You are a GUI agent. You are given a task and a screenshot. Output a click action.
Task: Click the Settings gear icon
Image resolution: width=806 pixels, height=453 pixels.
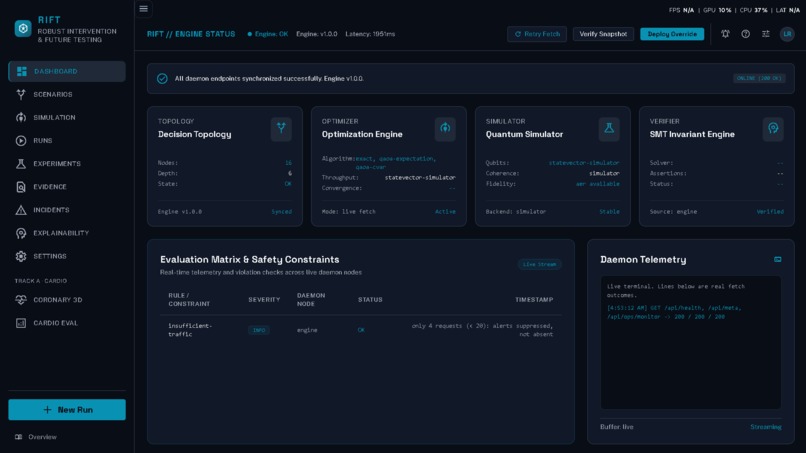coord(21,256)
